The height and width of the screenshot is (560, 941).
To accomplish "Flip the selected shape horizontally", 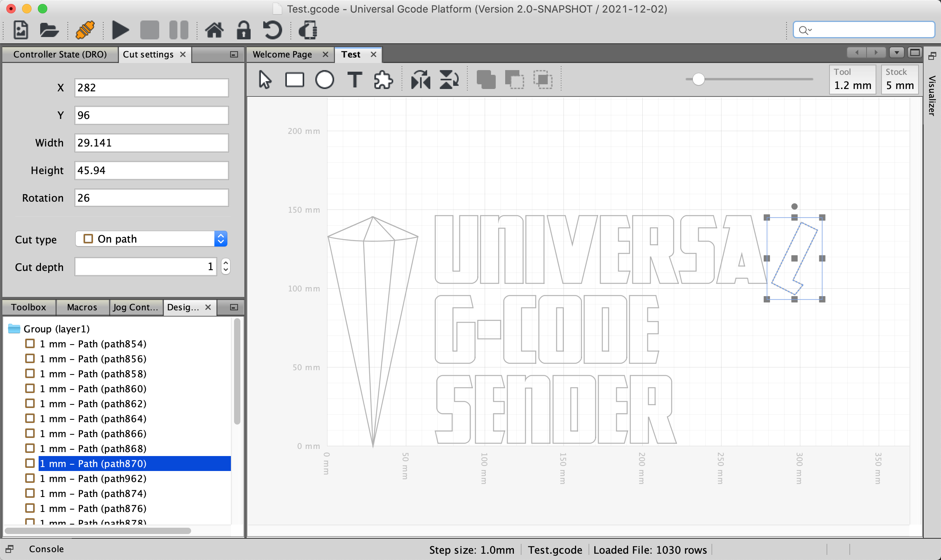I will (420, 80).
